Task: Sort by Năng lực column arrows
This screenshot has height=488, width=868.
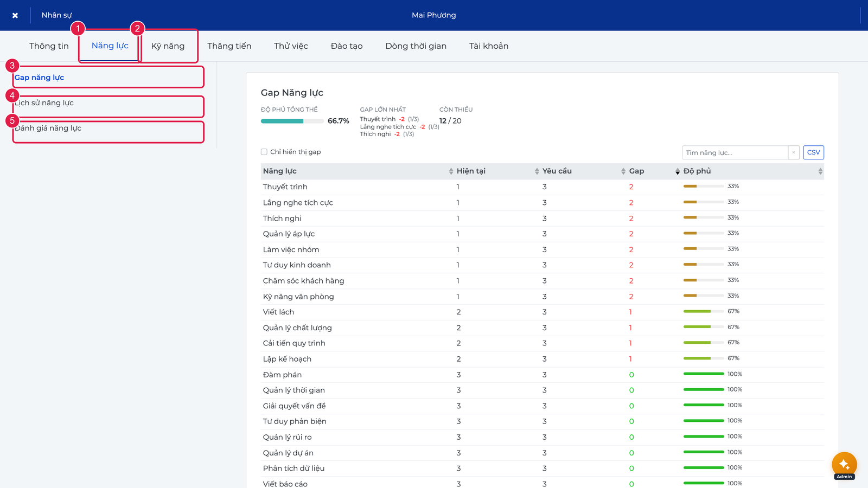Action: (451, 171)
